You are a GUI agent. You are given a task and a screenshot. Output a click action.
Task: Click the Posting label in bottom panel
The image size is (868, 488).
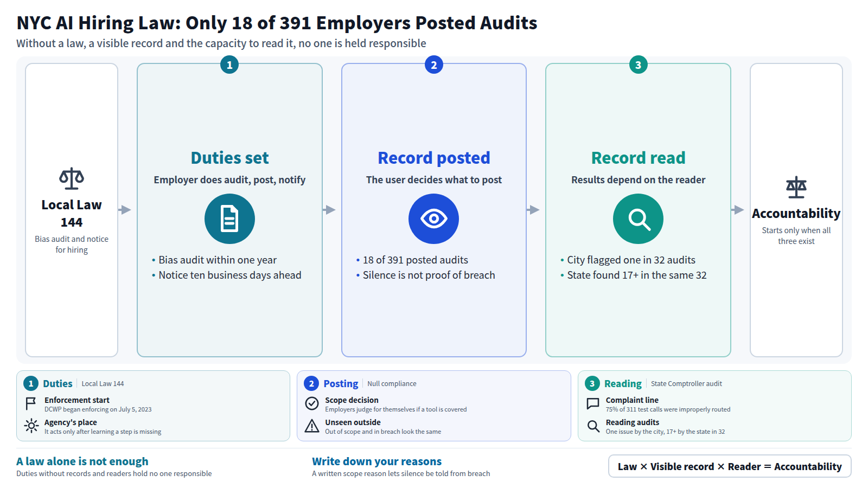point(341,383)
